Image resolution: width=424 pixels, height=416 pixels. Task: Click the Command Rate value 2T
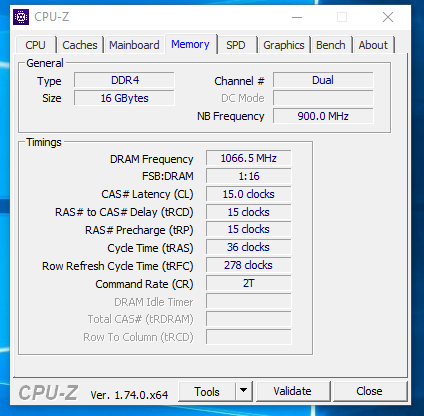[249, 284]
